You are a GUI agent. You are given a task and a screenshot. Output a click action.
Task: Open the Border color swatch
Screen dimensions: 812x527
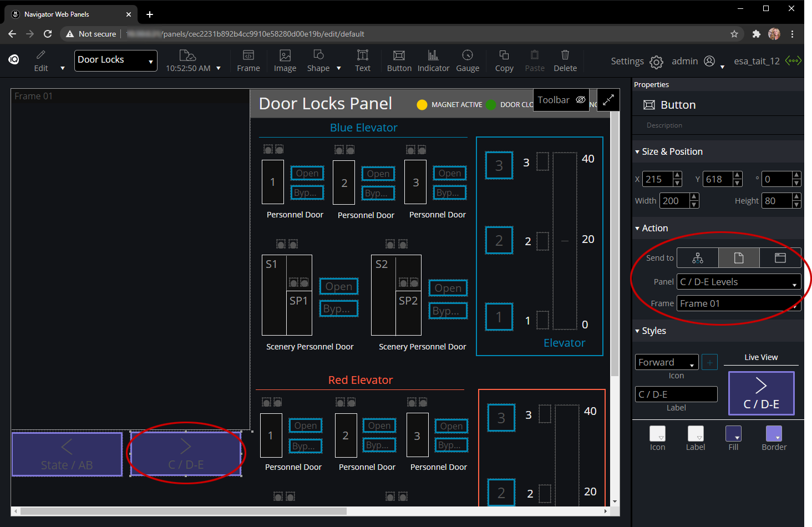774,434
